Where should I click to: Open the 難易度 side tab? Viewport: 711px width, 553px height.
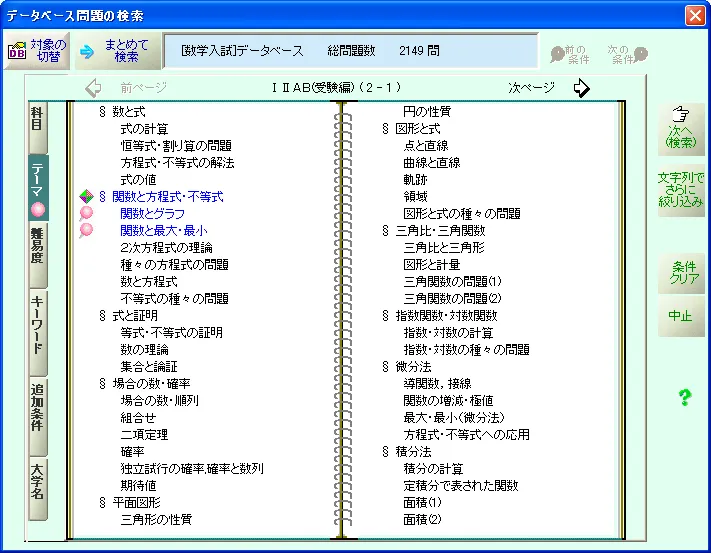38,255
